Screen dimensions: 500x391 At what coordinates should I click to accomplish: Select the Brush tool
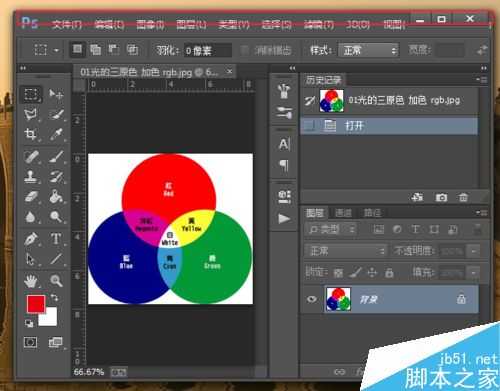(x=56, y=157)
